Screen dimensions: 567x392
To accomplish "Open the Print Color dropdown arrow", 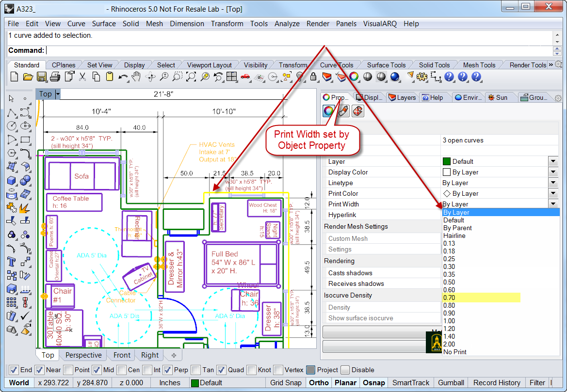I will [x=553, y=193].
